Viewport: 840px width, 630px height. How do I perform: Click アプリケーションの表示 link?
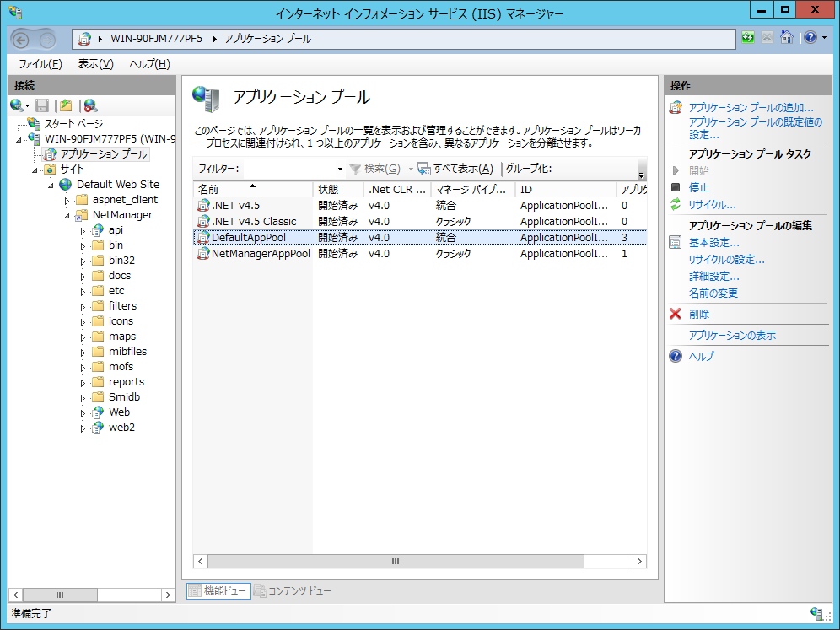tap(732, 336)
